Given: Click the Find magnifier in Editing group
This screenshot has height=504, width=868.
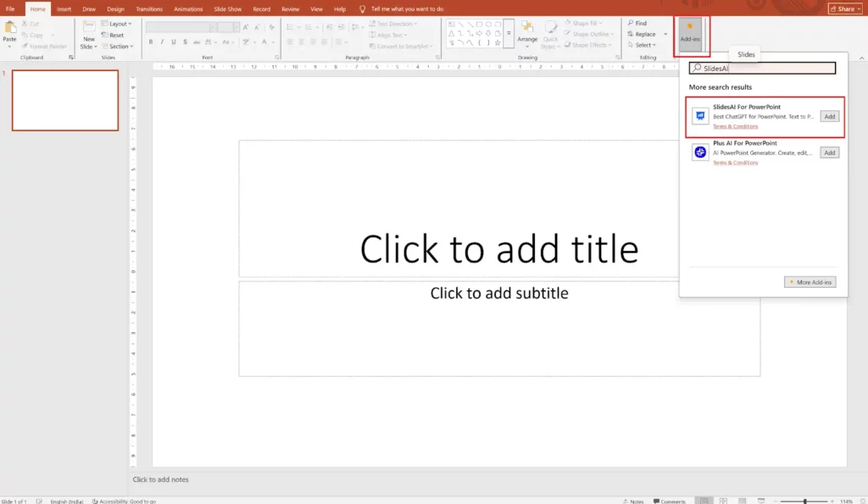Looking at the screenshot, I should [x=632, y=24].
